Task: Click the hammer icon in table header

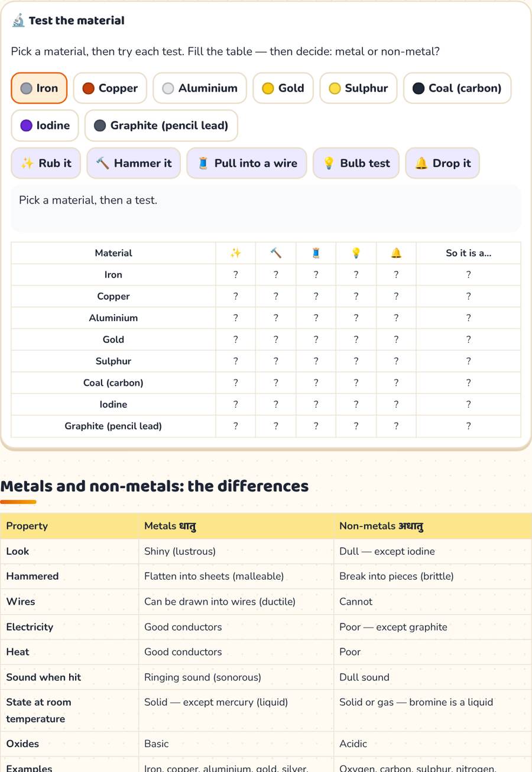Action: pos(275,253)
